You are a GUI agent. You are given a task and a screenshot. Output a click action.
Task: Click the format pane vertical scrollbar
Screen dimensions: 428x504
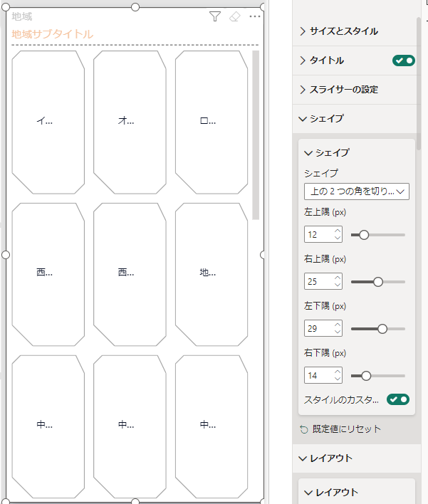click(x=418, y=83)
